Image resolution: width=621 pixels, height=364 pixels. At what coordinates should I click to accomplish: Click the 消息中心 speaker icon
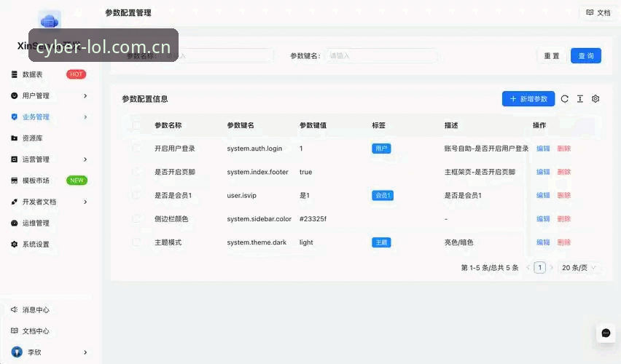[15, 309]
